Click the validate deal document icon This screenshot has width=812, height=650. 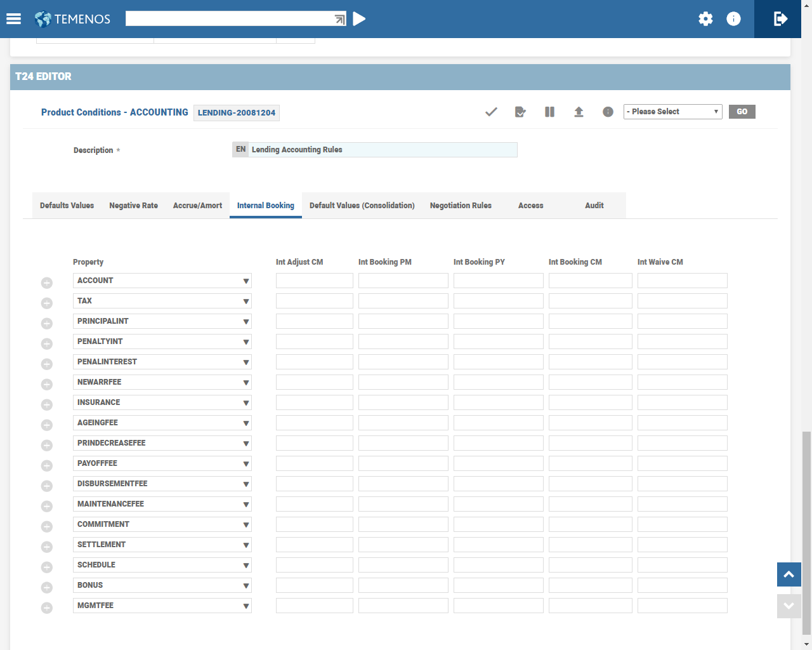pos(520,112)
